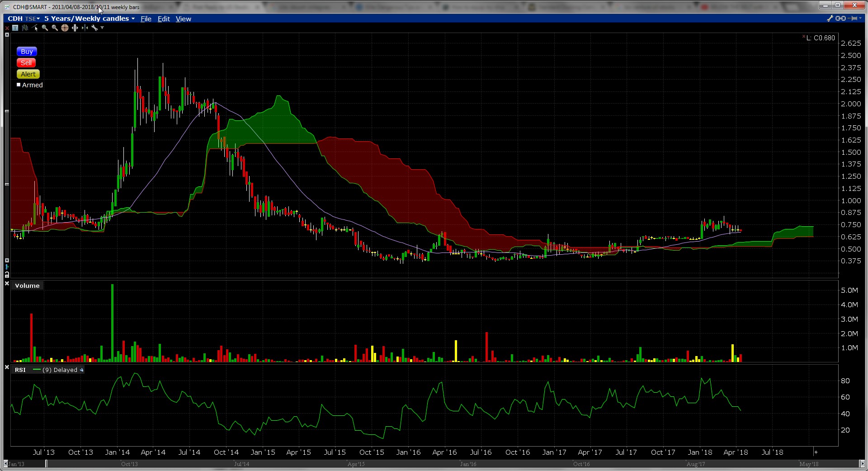Select the text annotation T tool
The width and height of the screenshot is (868, 471).
15,28
